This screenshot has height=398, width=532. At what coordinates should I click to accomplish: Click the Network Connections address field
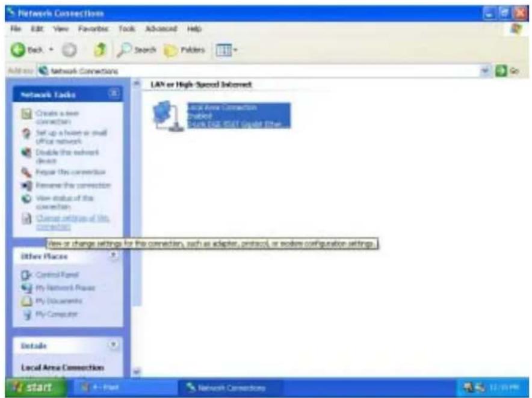click(259, 71)
